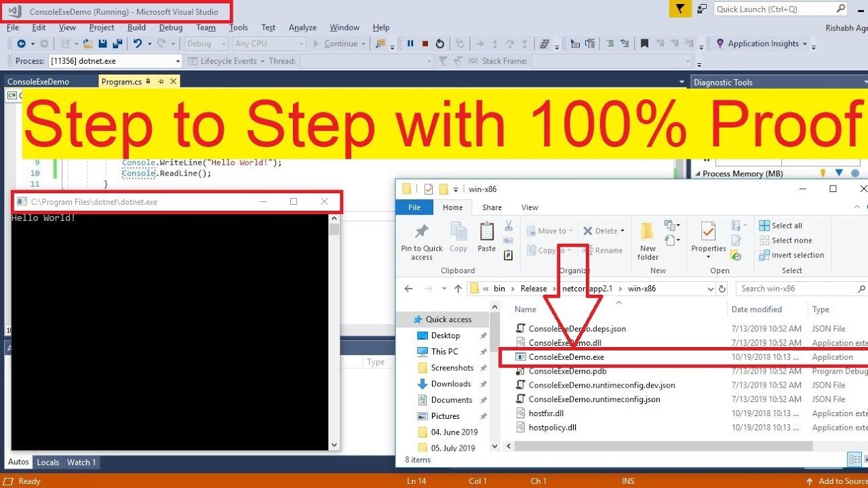Select hostfxr.dll in the file list
868x488 pixels.
(x=546, y=413)
